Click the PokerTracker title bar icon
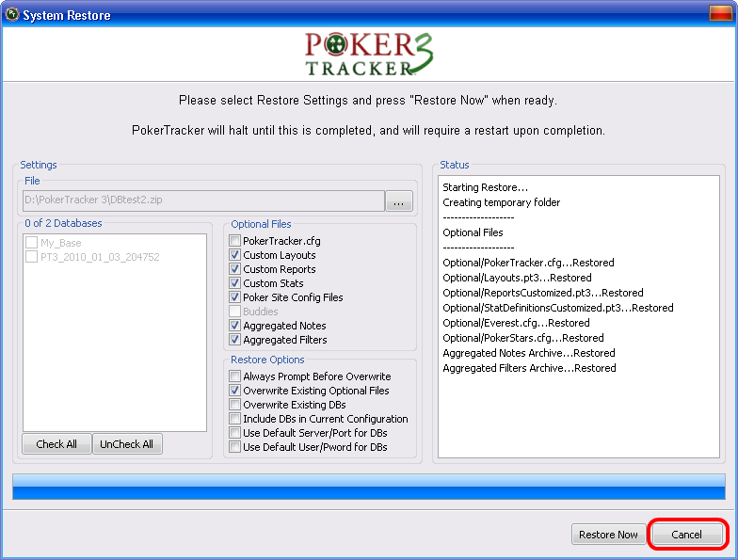The height and width of the screenshot is (560, 738). point(11,15)
